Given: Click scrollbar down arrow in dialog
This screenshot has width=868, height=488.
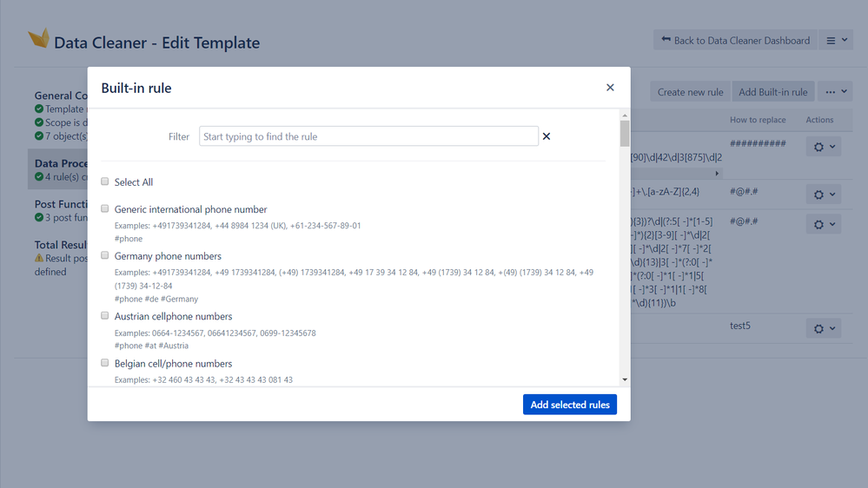Looking at the screenshot, I should 625,379.
